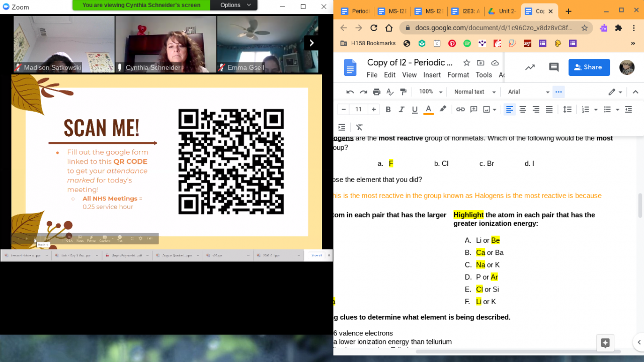The width and height of the screenshot is (644, 362).
Task: Open the Chrome three-dot menu
Action: (x=634, y=28)
